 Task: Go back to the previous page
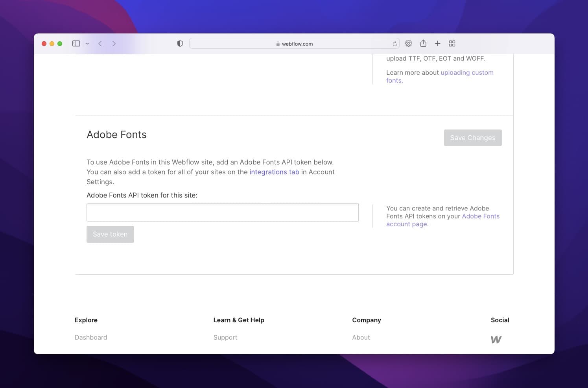pos(100,44)
